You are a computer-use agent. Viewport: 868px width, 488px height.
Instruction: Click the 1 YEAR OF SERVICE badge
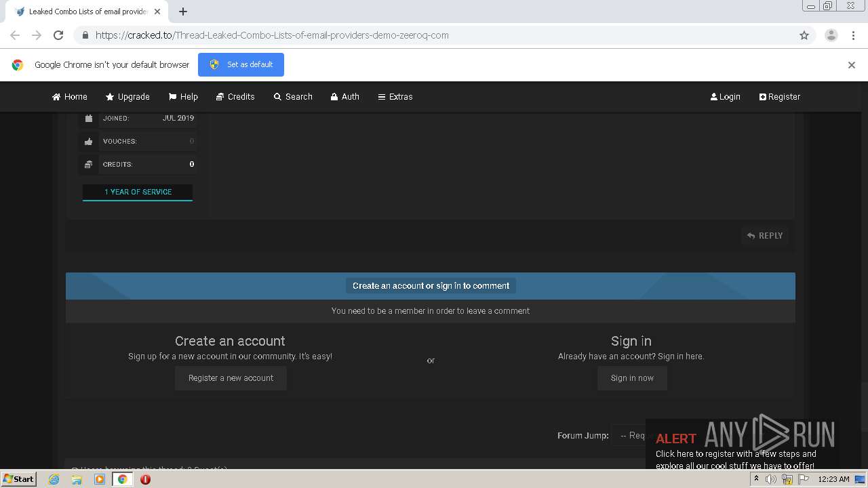point(138,192)
